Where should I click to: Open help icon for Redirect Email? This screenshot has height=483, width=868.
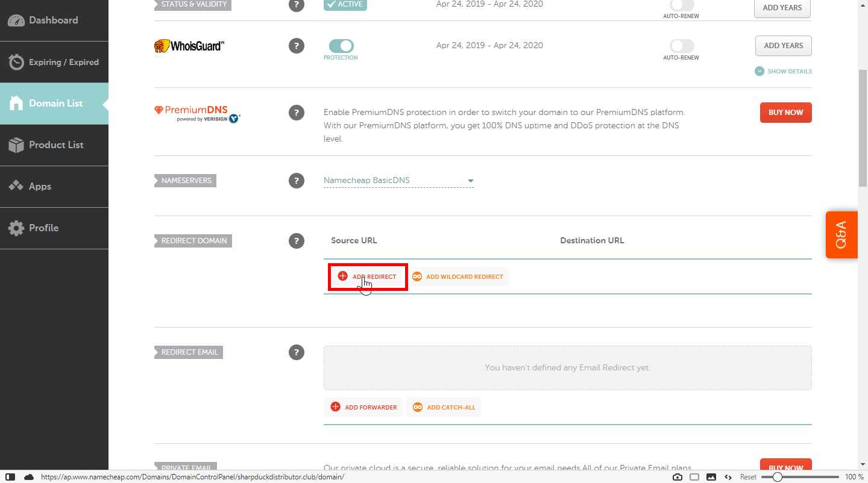(296, 352)
